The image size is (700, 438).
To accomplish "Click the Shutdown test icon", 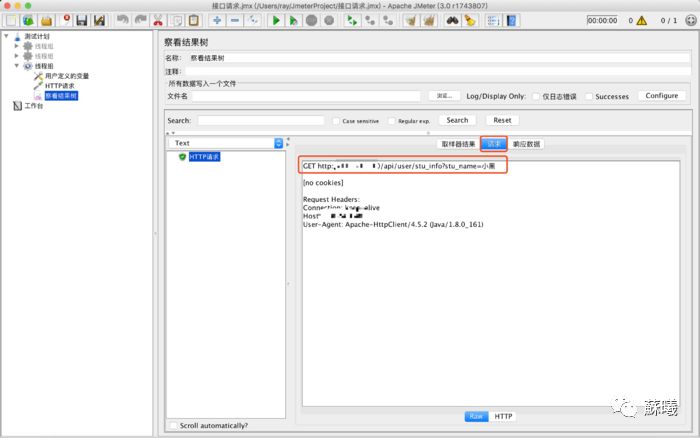I will (329, 21).
